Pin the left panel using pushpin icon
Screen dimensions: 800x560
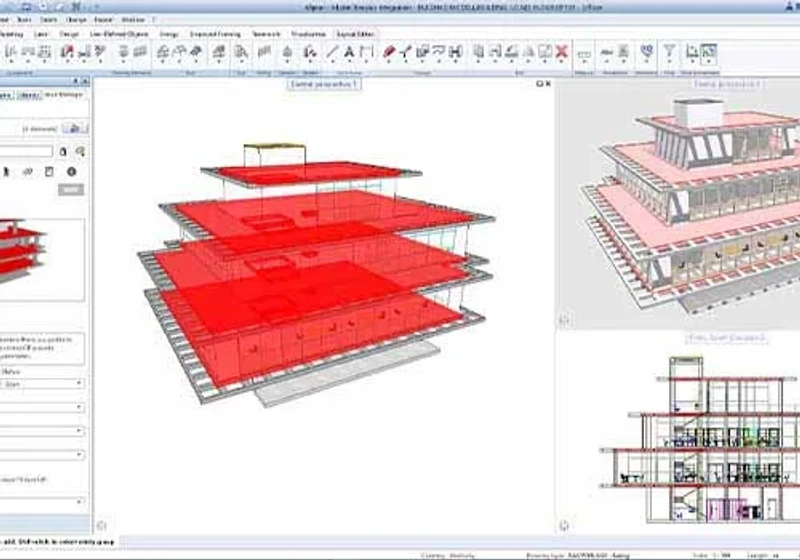[x=76, y=81]
